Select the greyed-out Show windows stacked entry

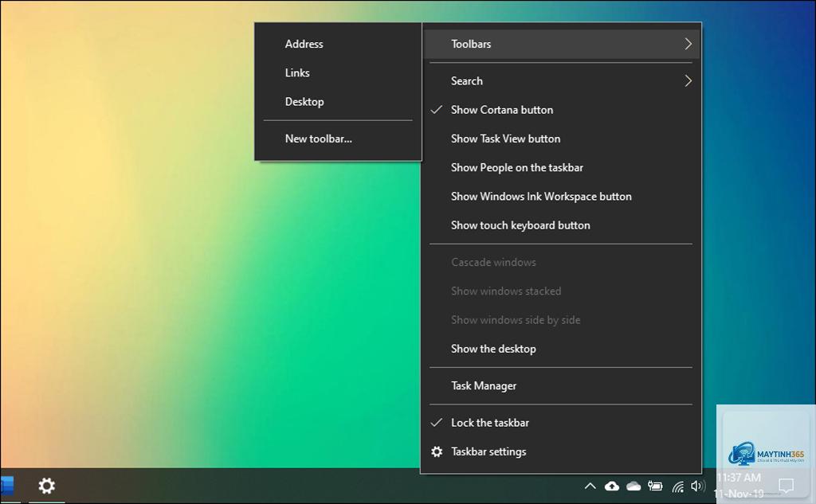[x=561, y=291]
